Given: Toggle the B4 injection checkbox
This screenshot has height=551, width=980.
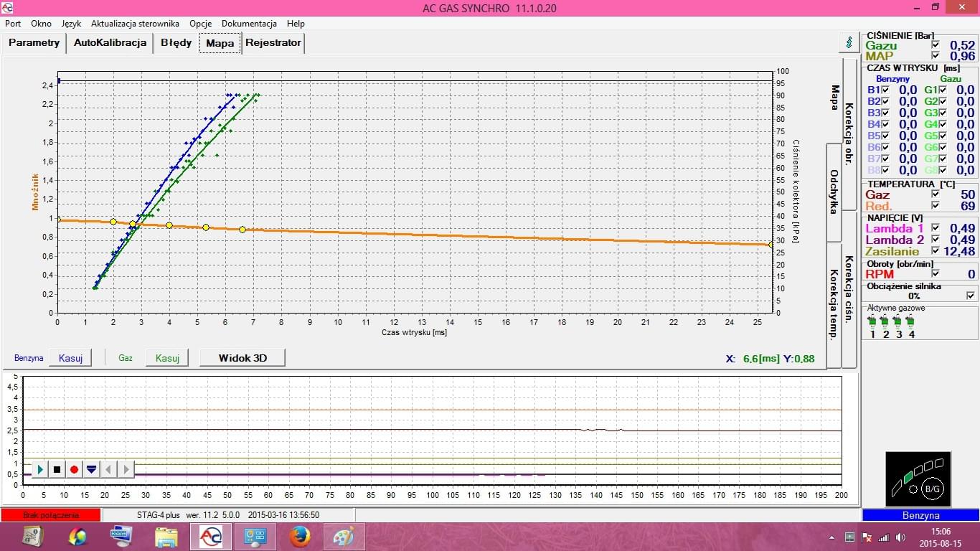Looking at the screenshot, I should pos(885,124).
